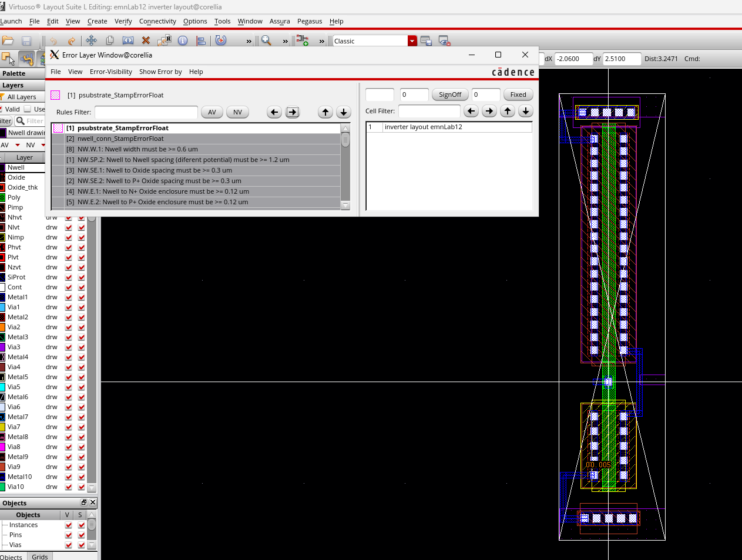Open the Classic workspace dropdown
Screen dimensions: 742x560
(x=412, y=41)
